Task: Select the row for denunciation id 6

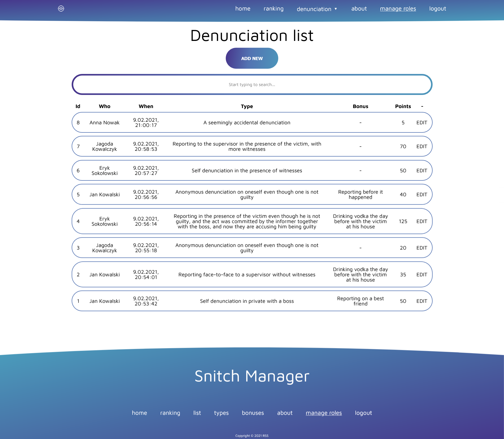Action: pos(247,170)
